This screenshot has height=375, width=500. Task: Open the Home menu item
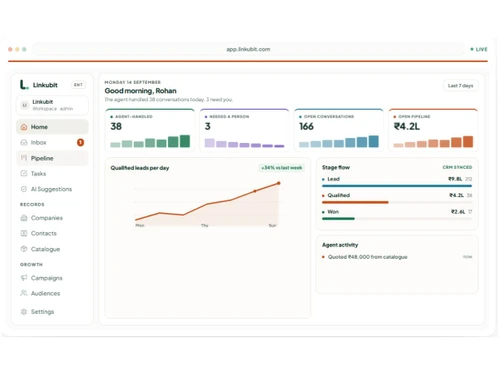(x=52, y=127)
